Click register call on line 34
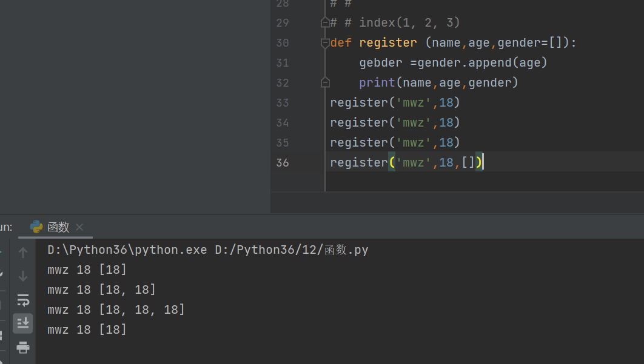Viewport: 644px width, 364px height. pyautogui.click(x=395, y=123)
